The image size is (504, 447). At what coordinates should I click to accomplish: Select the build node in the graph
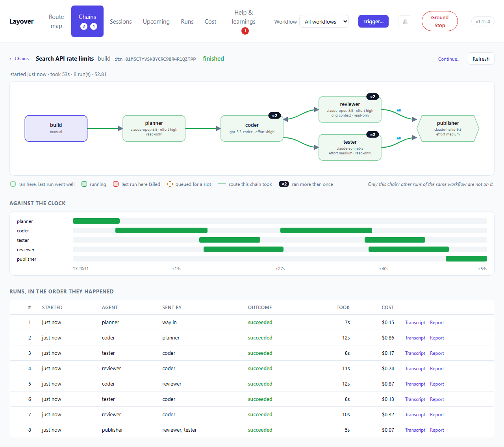pyautogui.click(x=56, y=128)
